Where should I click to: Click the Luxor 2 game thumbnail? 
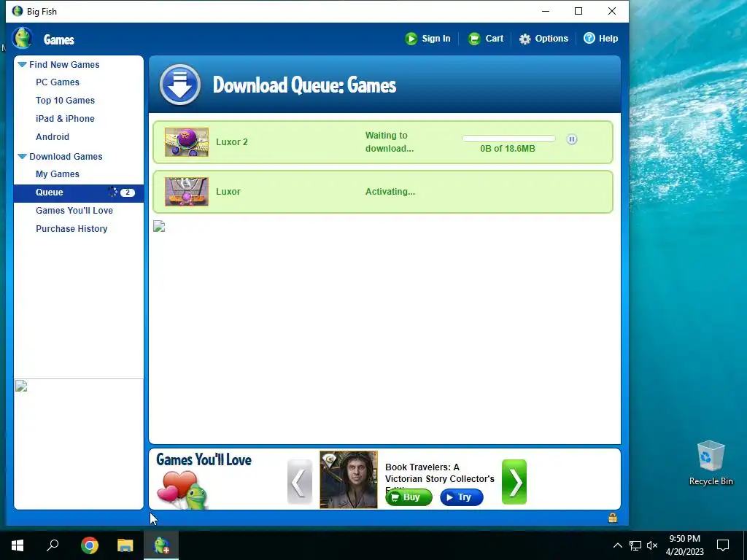tap(187, 142)
